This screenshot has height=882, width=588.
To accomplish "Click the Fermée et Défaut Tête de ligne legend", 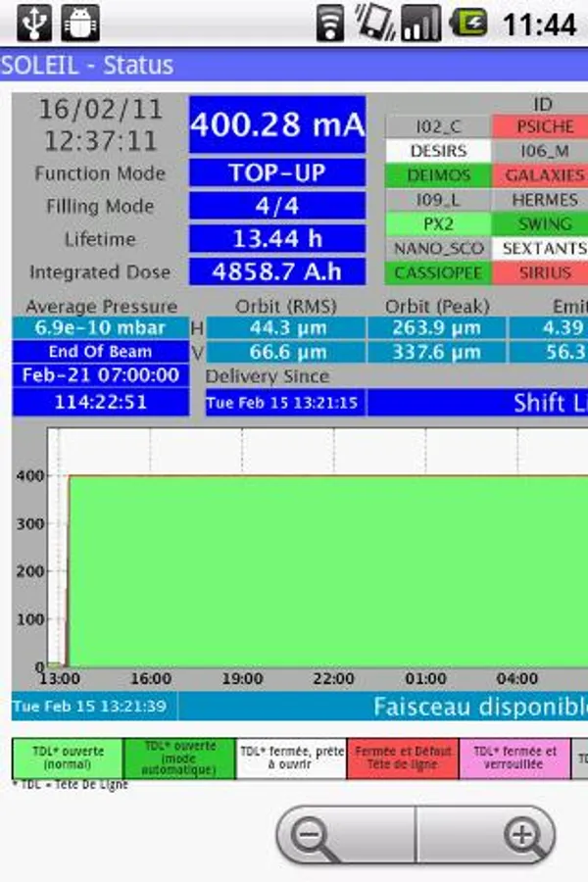I will coord(403,759).
